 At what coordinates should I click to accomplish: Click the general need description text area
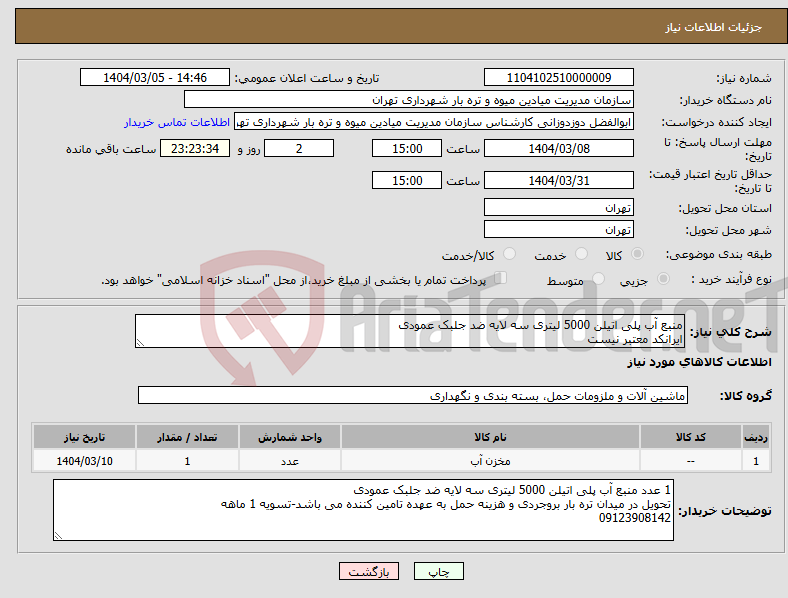[410, 331]
